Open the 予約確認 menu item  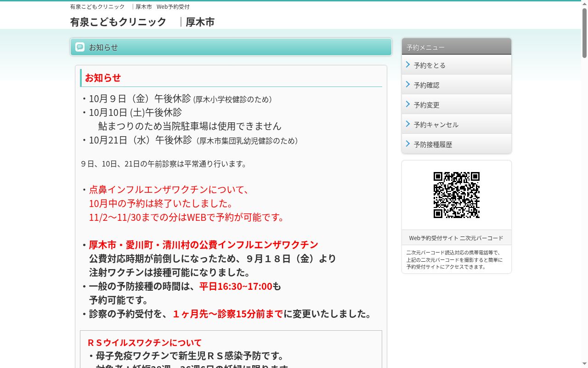coord(457,85)
